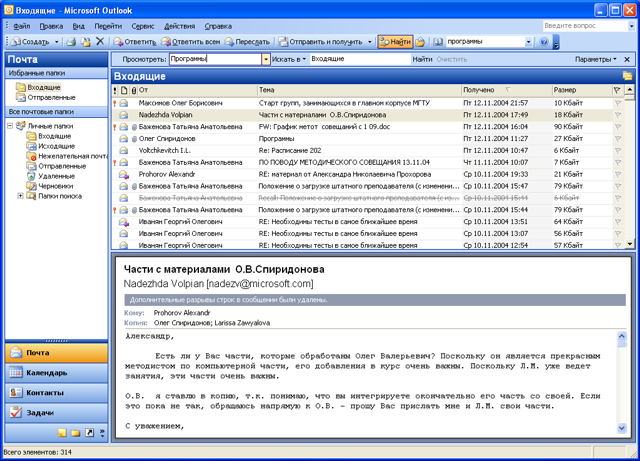Open the Shortcuts icon at the navigation pane bottom
The height and width of the screenshot is (461, 640).
(x=89, y=433)
